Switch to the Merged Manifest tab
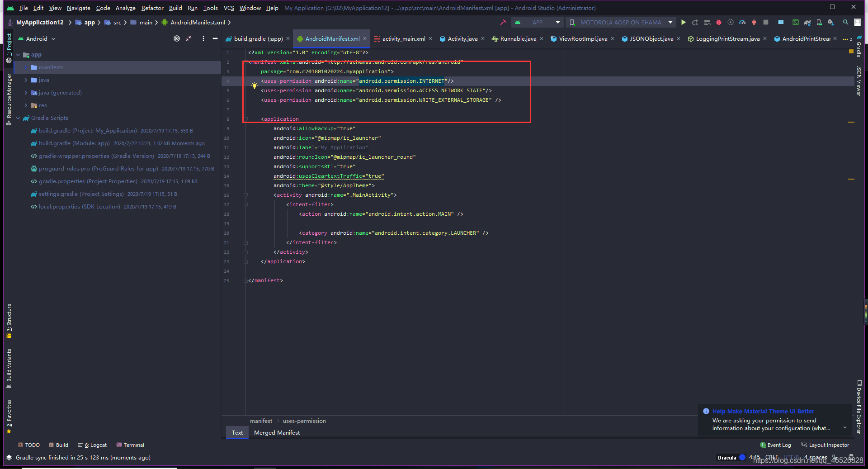Screen dimensions: 868x469 coord(277,433)
